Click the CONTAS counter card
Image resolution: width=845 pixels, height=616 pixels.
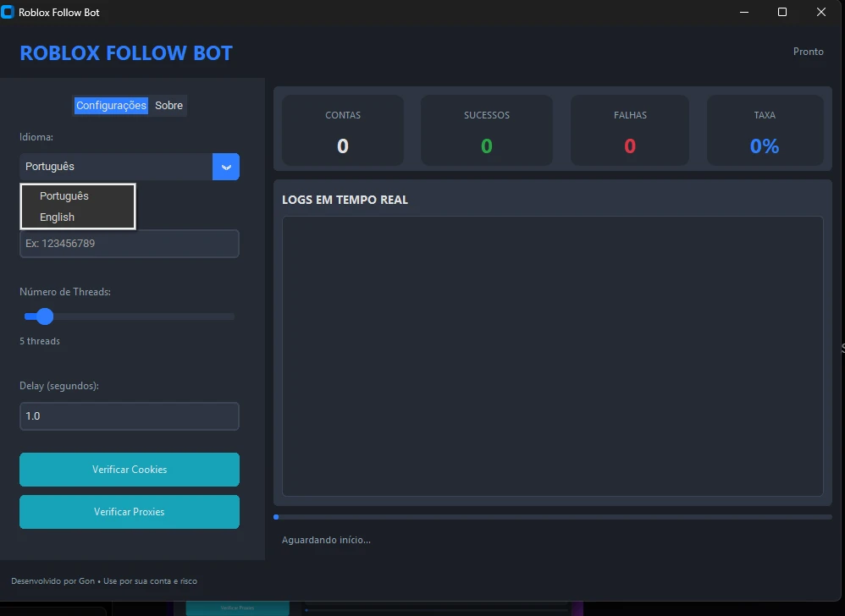click(x=343, y=130)
